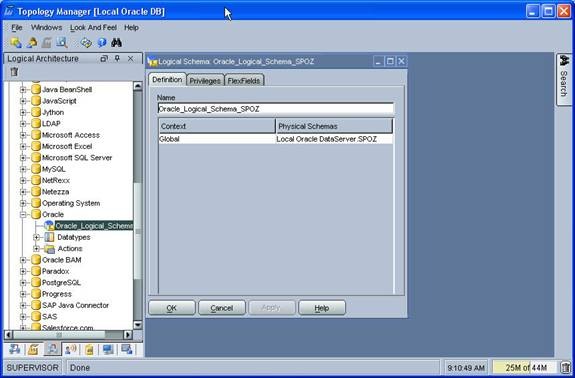Open the speaking person bottom view tab
The width and height of the screenshot is (575, 378).
pos(71,349)
